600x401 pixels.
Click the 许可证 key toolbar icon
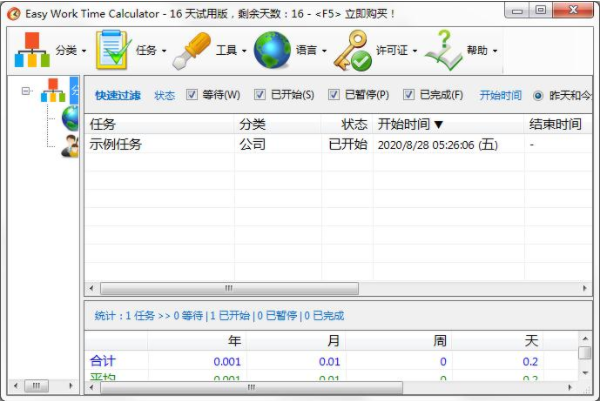[x=352, y=51]
